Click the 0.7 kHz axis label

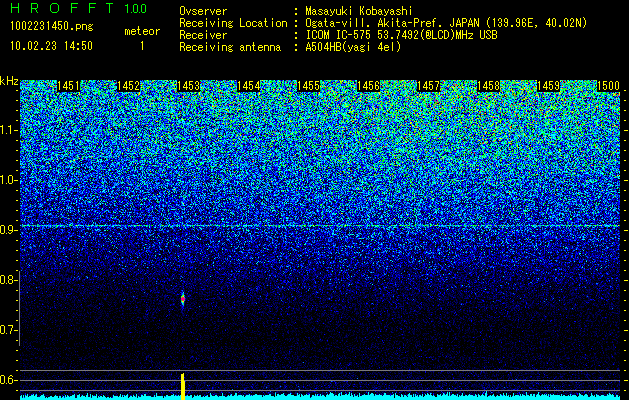[8, 330]
